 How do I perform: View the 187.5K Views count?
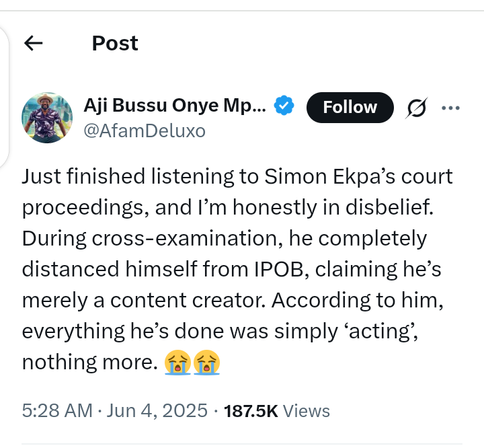[x=277, y=410]
